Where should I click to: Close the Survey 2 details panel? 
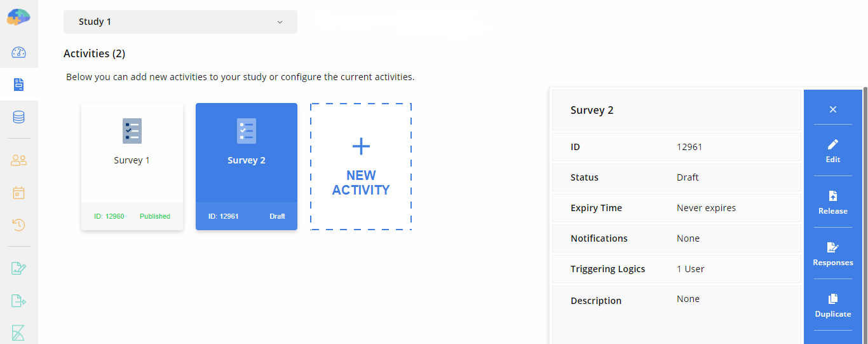pos(833,109)
